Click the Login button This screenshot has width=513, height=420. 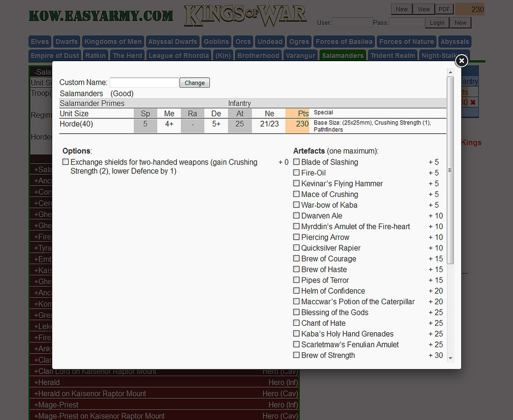(437, 23)
